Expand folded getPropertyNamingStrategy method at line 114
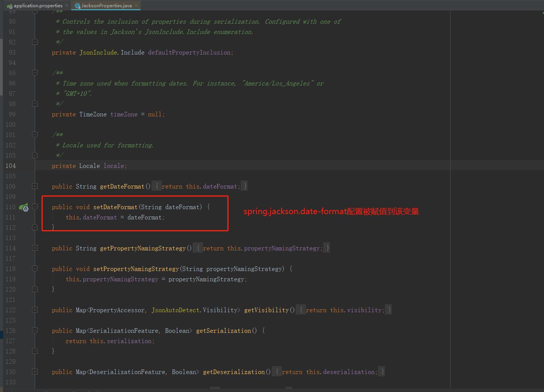Image resolution: width=544 pixels, height=392 pixels. (35, 248)
